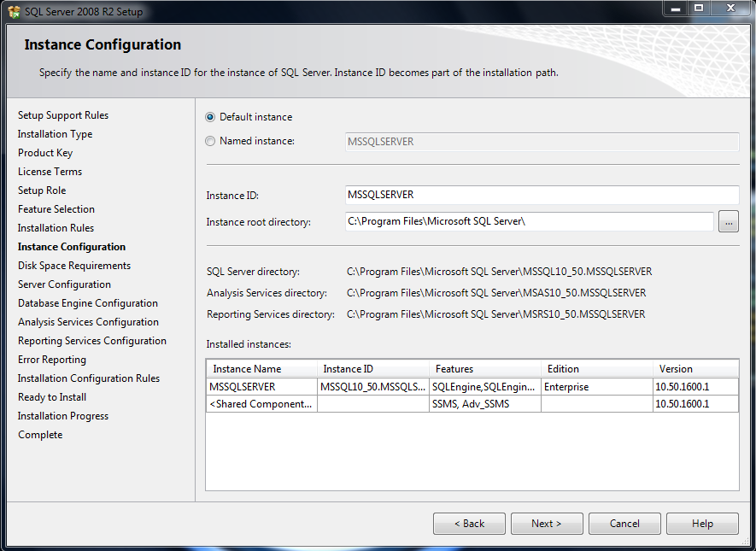This screenshot has height=551, width=756.
Task: Click version 10.50.1600.1 in MSSQLSERVER row
Action: [695, 387]
